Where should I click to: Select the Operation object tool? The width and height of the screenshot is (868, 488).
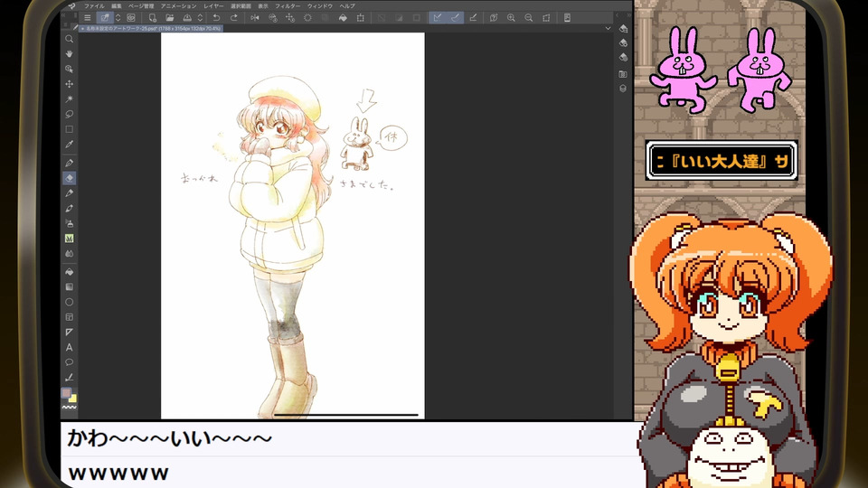click(70, 70)
